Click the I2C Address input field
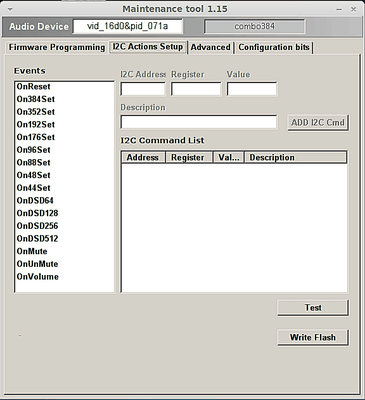 pyautogui.click(x=143, y=89)
